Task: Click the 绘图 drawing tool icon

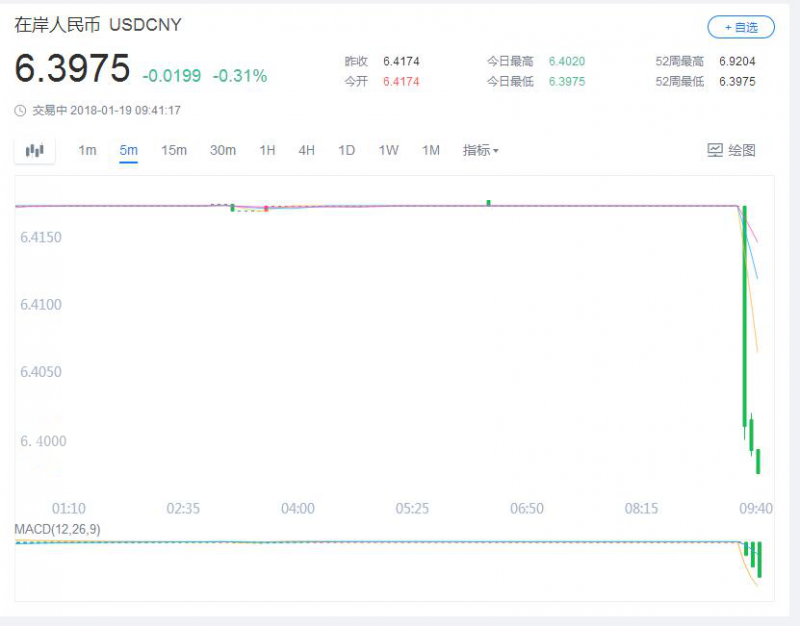Action: click(715, 151)
